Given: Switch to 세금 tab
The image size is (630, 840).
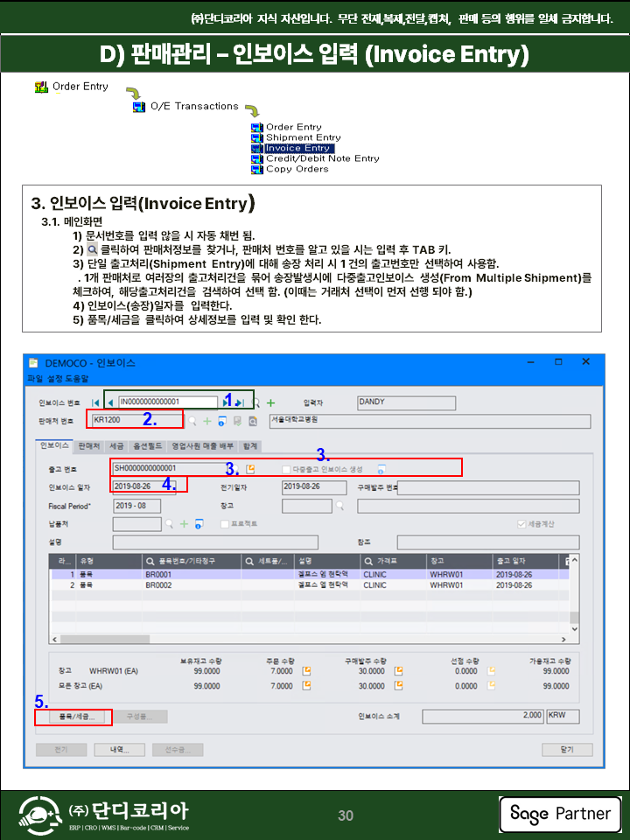Looking at the screenshot, I should point(116,446).
